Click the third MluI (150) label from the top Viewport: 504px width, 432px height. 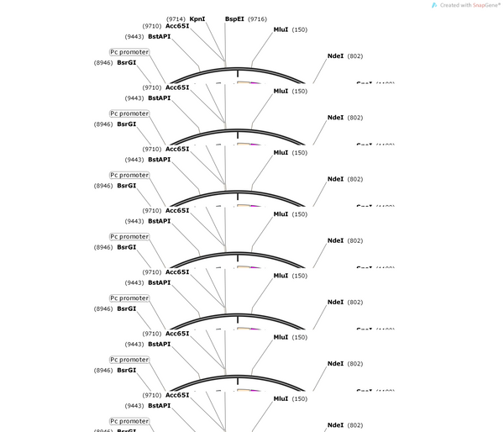tap(291, 152)
